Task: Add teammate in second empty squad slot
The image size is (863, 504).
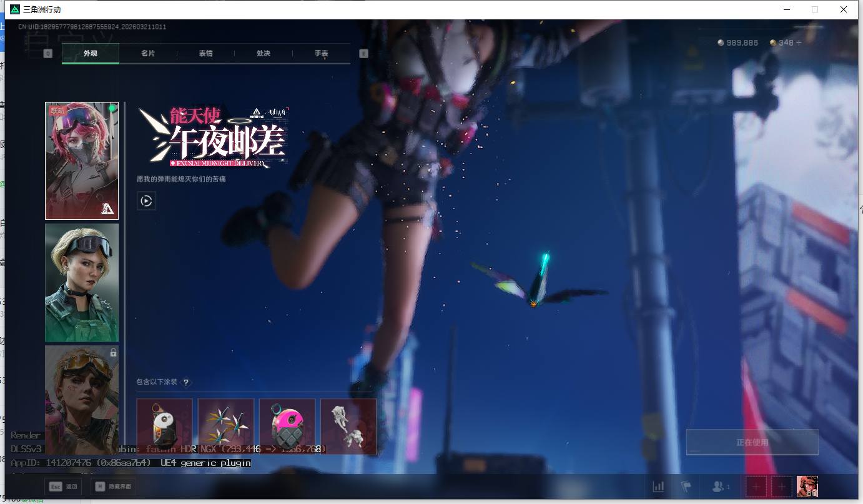Action: pos(781,487)
